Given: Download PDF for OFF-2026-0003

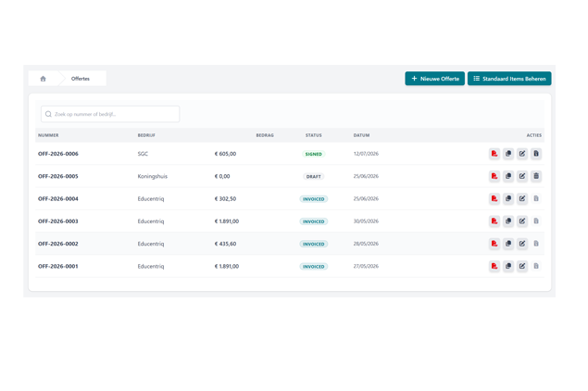Looking at the screenshot, I should click(494, 221).
